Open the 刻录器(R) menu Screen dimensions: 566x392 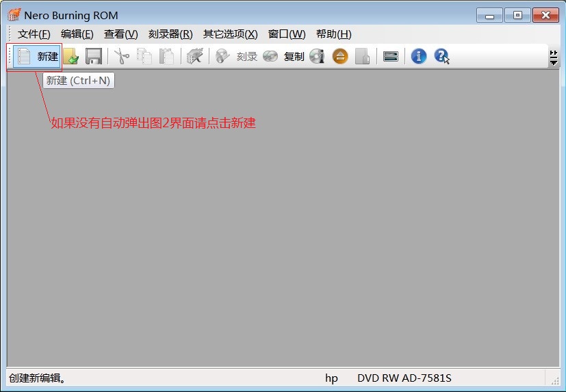click(x=170, y=34)
